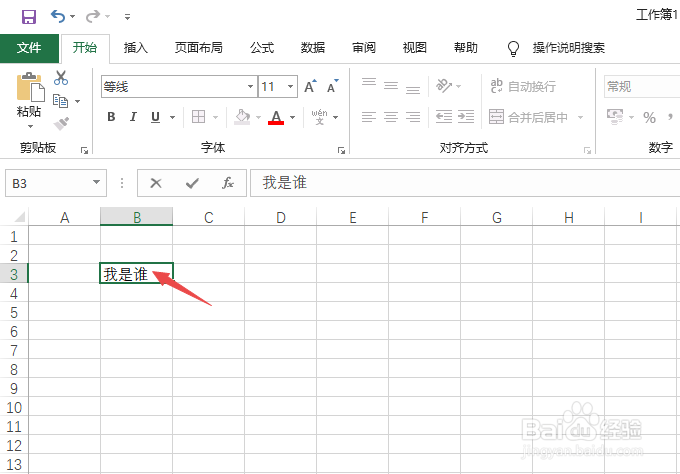This screenshot has height=474, width=680.
Task: Select row 7 header
Action: point(14,350)
